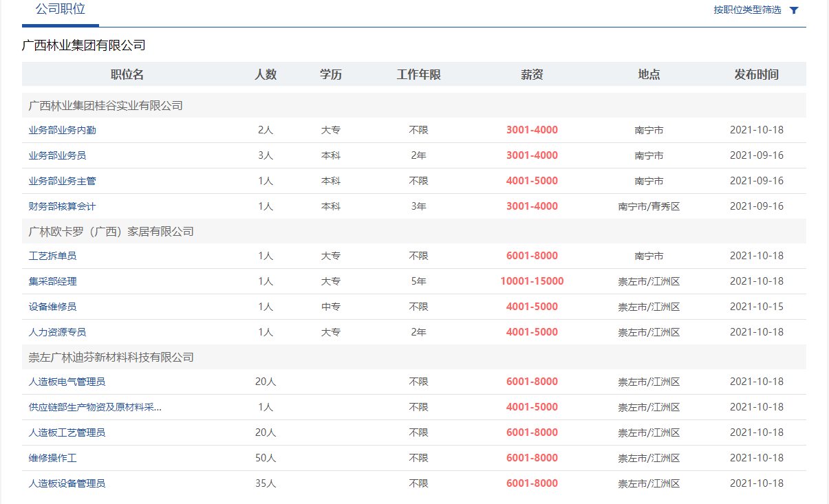
Task: Click 3人 headcount for 业务部业务员
Action: [x=266, y=155]
